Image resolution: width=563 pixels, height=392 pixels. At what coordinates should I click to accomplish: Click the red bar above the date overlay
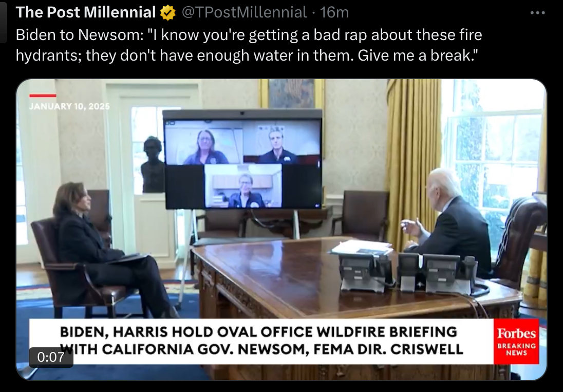[43, 96]
